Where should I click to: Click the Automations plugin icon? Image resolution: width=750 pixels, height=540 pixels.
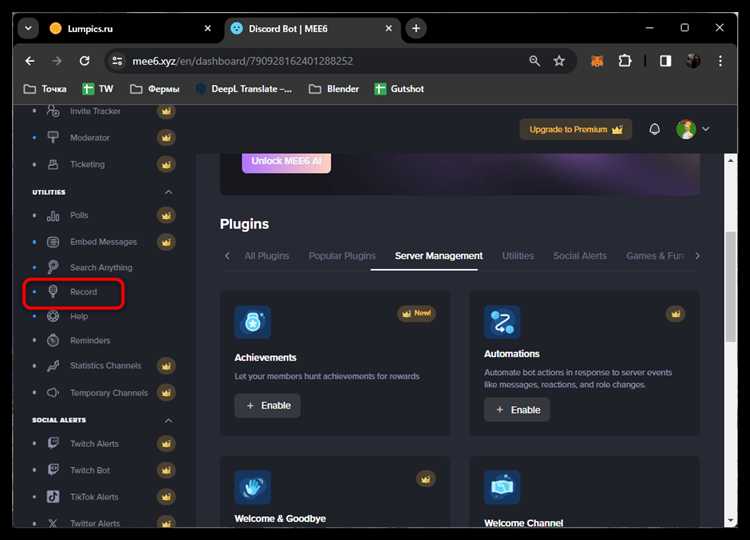pos(502,322)
